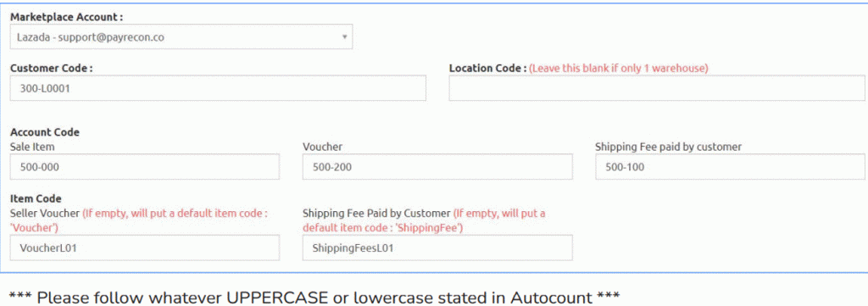The width and height of the screenshot is (868, 306).
Task: Select the ShippingFeesL01 item code field
Action: tap(437, 248)
